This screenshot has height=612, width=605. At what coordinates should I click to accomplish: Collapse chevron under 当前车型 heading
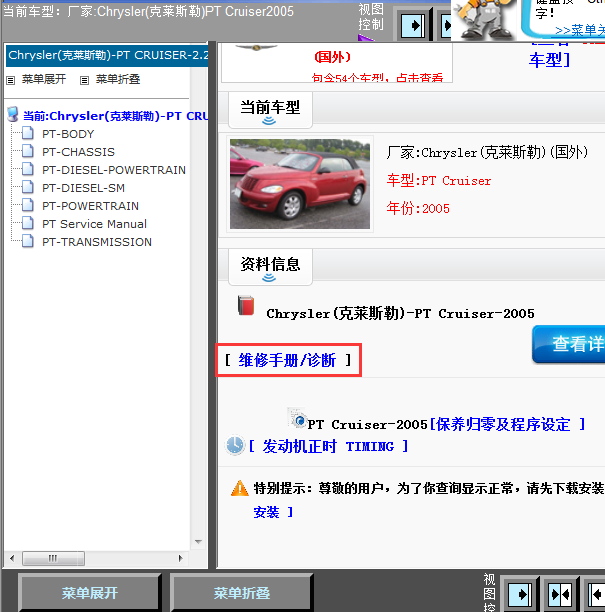click(269, 121)
